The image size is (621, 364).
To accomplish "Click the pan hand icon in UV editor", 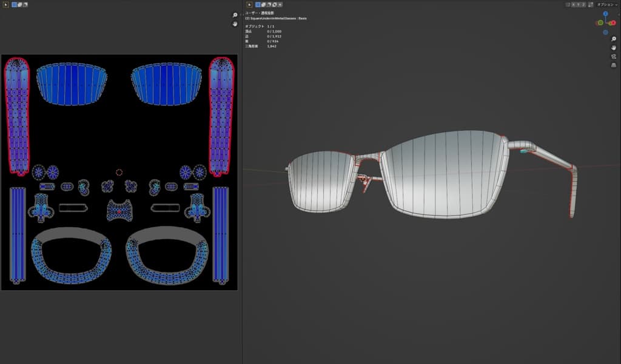I will coord(235,24).
